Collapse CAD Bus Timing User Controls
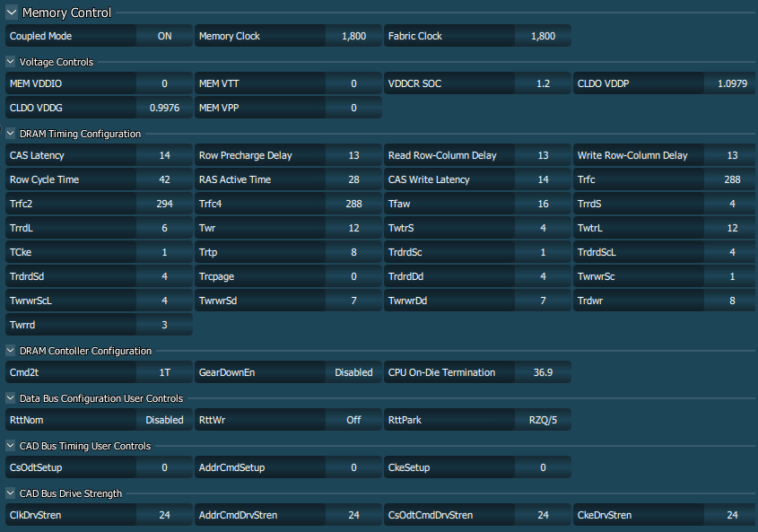The height and width of the screenshot is (532, 758). coord(12,446)
